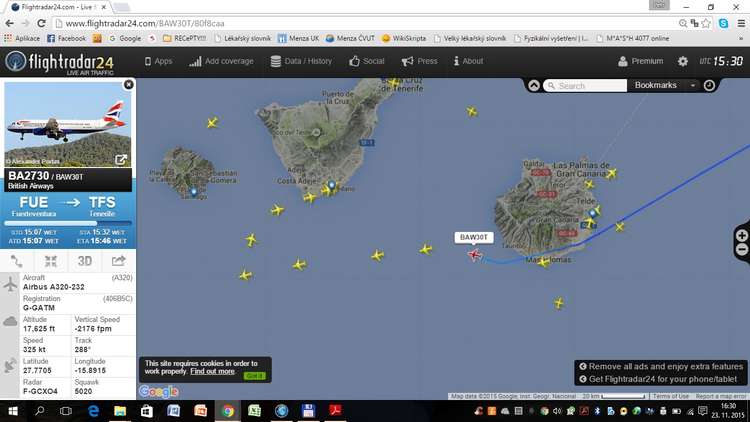750x422 pixels.
Task: Open the WikiSkripta bookmark
Action: 404,38
